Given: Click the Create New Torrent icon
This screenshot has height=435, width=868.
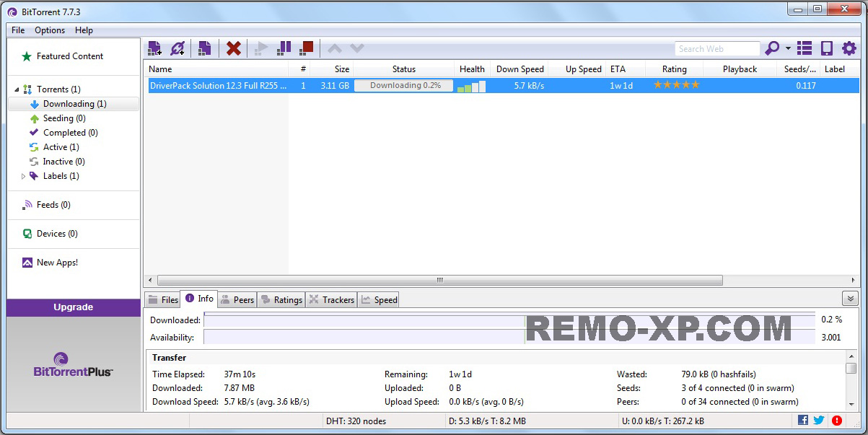Looking at the screenshot, I should point(204,48).
